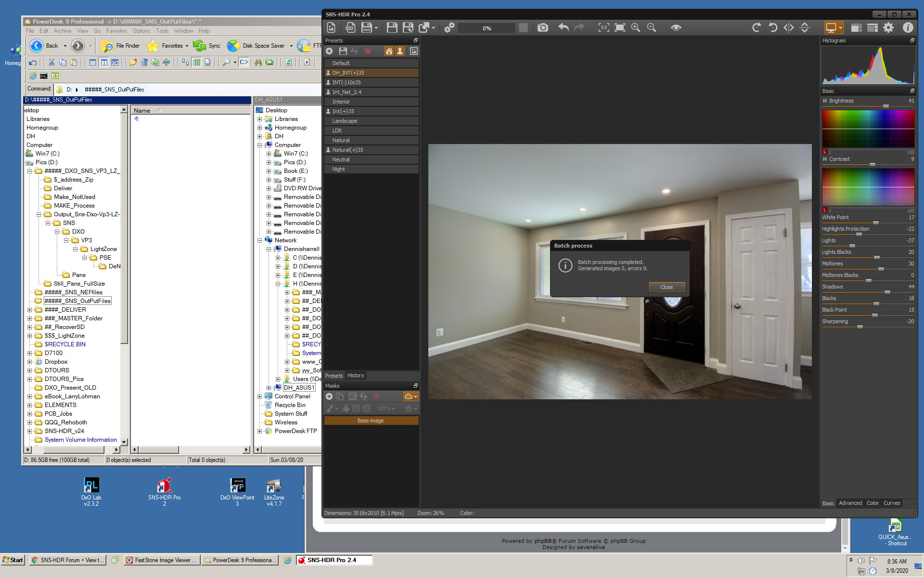Viewport: 924px width, 578px height.
Task: Click the save image floppy icon
Action: pyautogui.click(x=392, y=28)
